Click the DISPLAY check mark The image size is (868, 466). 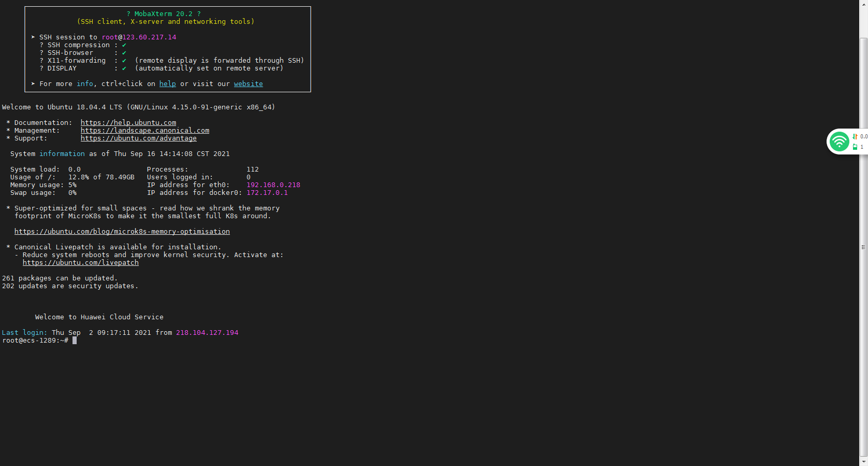[124, 68]
